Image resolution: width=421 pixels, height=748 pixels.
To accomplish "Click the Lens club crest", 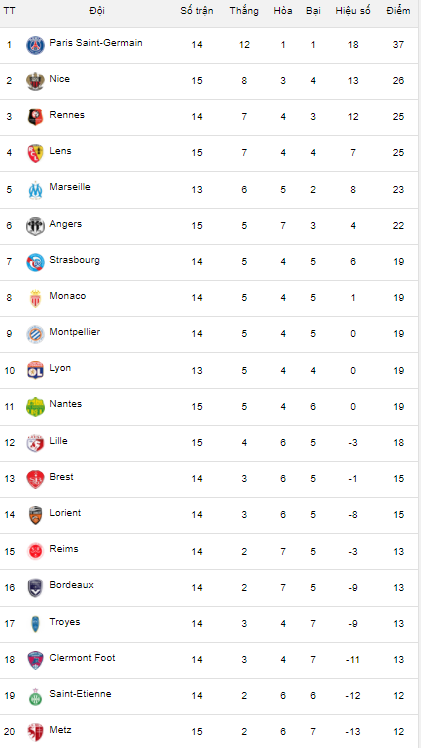I will point(35,153).
